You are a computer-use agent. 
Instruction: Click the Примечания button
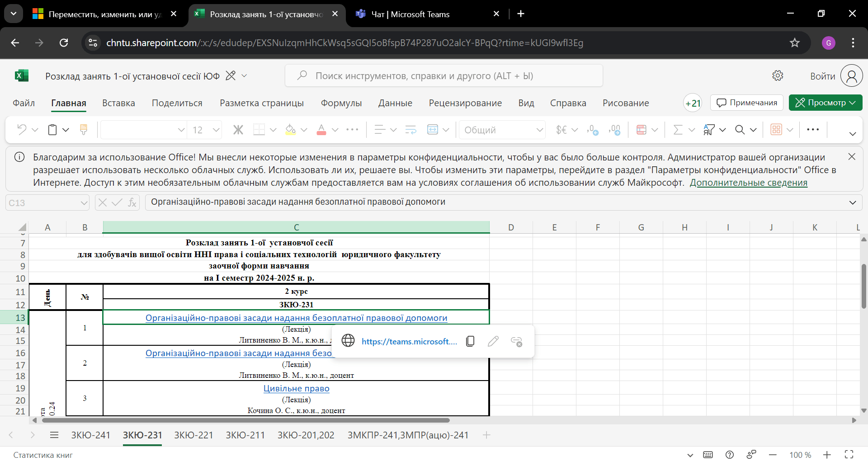coord(746,103)
